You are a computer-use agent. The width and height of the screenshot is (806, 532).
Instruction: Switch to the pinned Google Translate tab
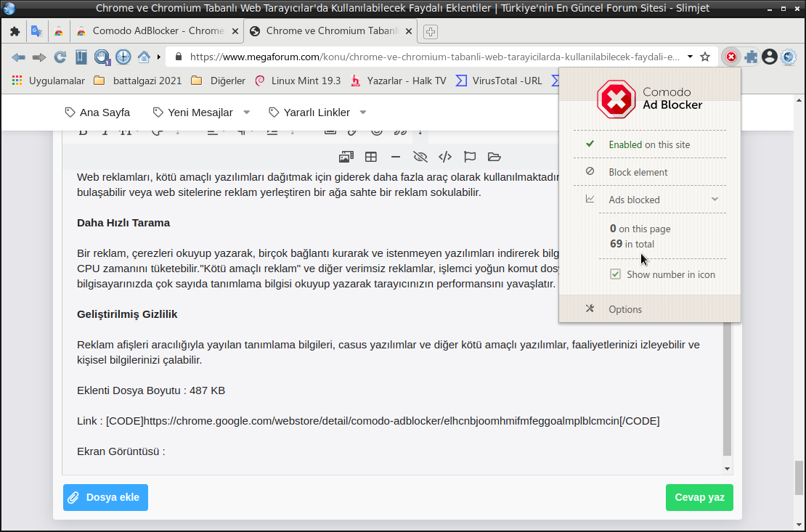point(36,31)
